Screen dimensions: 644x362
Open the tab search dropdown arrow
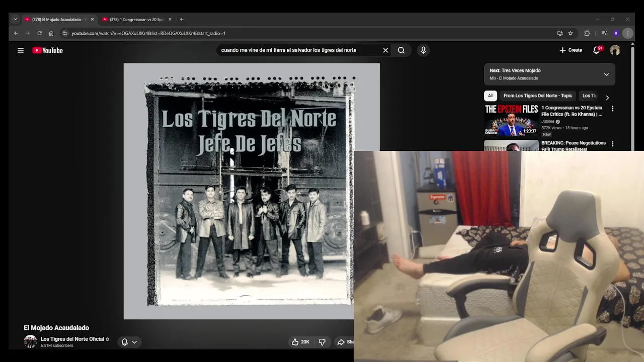point(15,20)
